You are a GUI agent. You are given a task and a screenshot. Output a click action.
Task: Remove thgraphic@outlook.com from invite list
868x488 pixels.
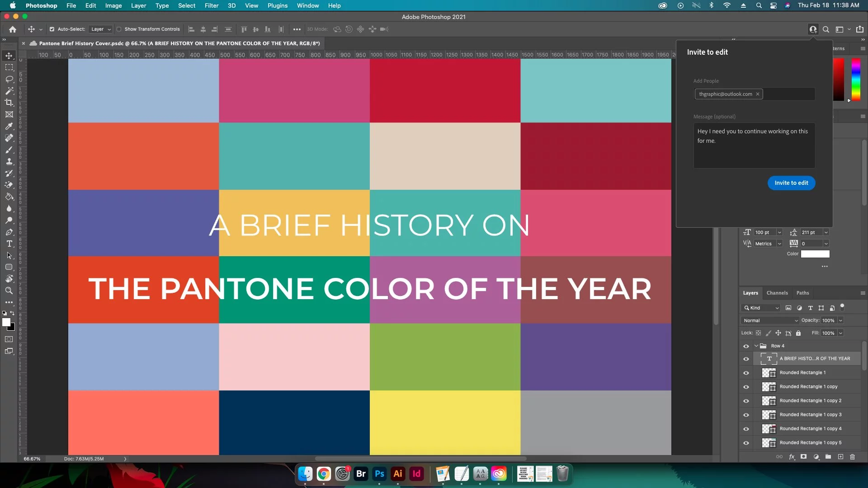tap(757, 94)
